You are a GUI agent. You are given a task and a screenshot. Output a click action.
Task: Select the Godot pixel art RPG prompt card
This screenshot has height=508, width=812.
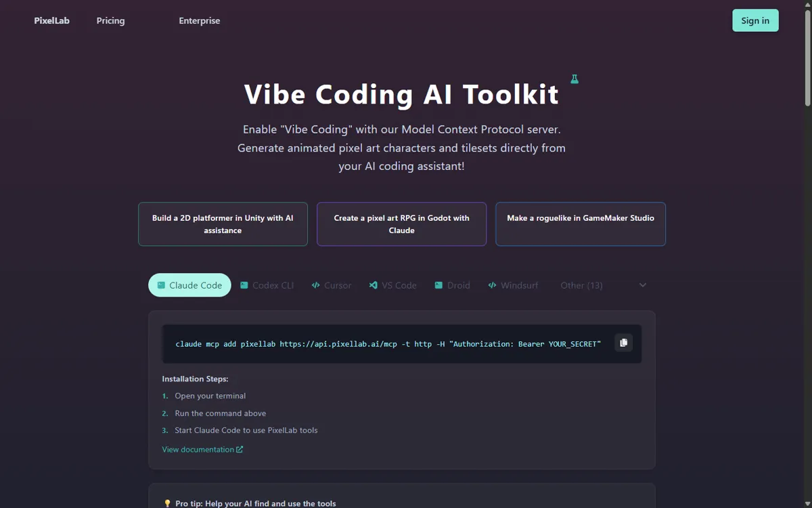pos(401,224)
